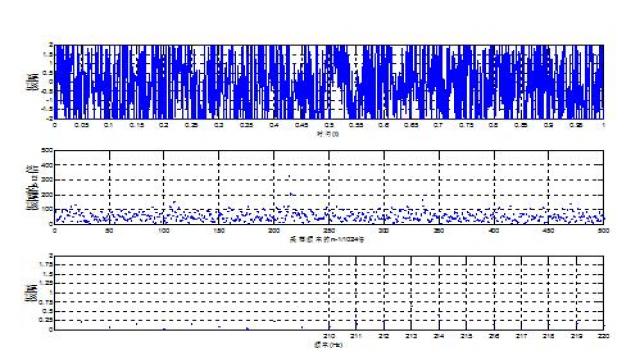Select the 250 tick on middle x-axis
The image size is (640, 360).
click(329, 231)
